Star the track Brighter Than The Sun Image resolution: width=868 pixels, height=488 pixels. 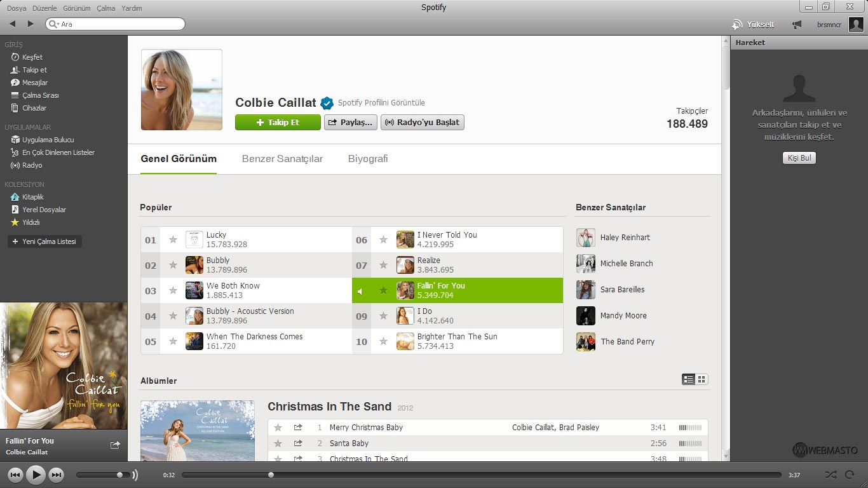pyautogui.click(x=383, y=341)
